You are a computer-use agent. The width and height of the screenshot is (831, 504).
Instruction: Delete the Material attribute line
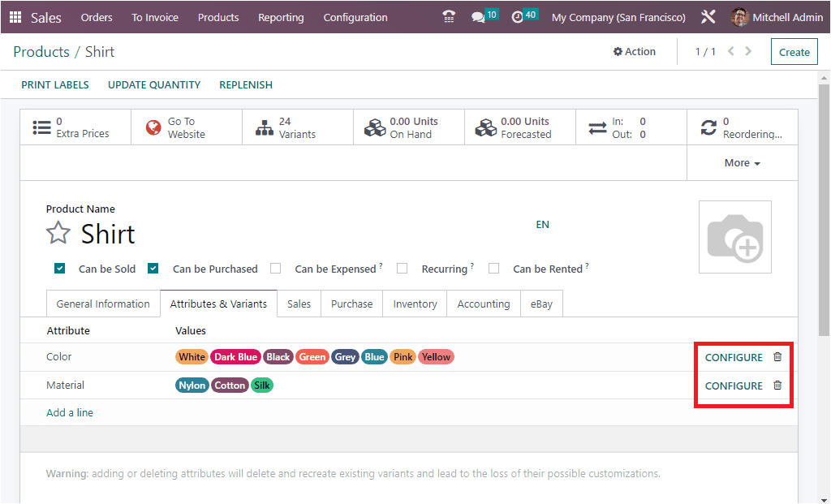(x=777, y=386)
